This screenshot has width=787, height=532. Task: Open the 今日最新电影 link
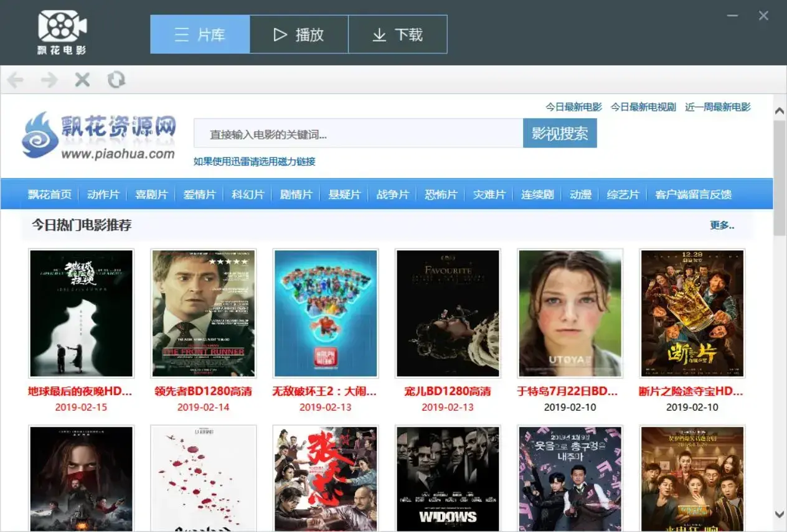574,107
